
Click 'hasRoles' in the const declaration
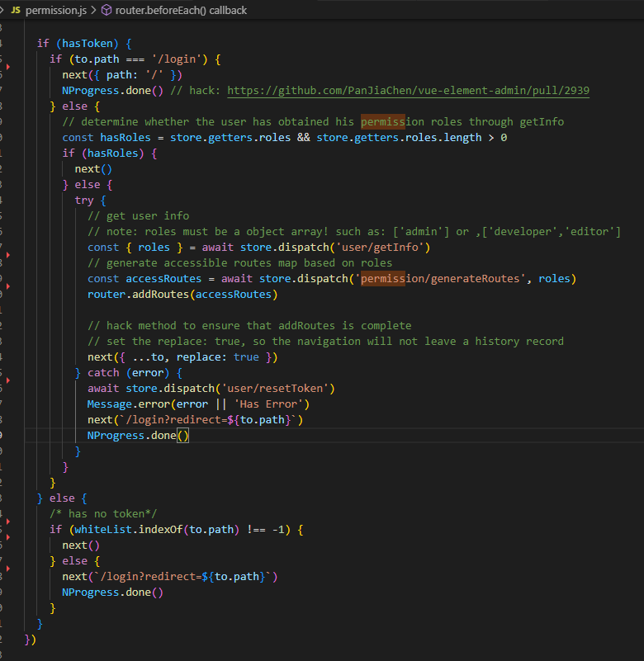(x=125, y=138)
